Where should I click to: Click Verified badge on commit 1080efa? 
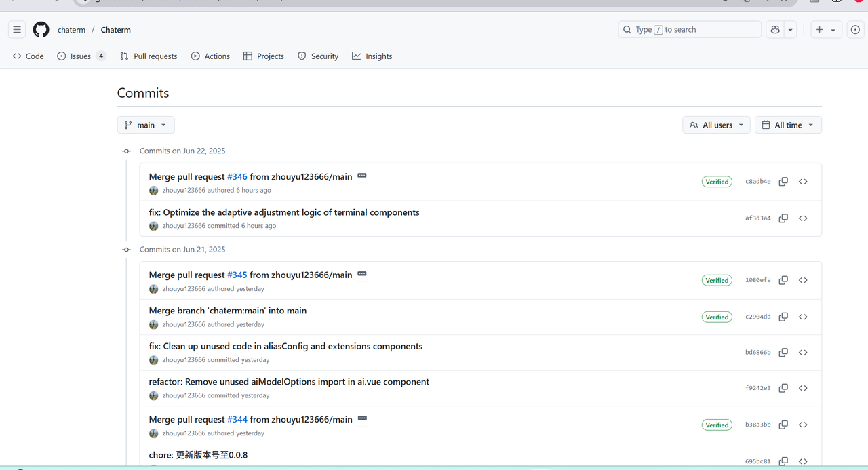[x=717, y=280]
